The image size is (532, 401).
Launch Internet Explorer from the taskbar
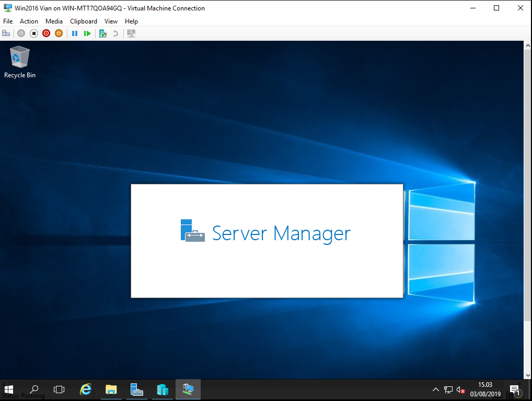click(x=85, y=390)
